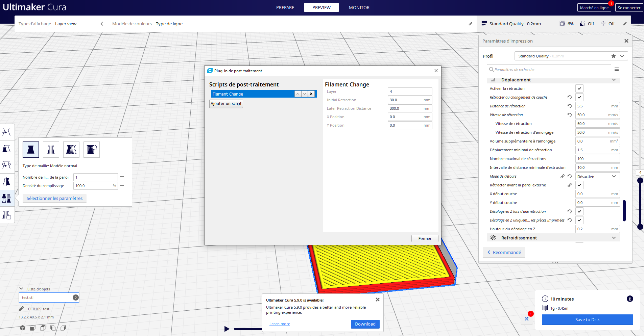Open Mode de détours dropdown

tap(597, 176)
